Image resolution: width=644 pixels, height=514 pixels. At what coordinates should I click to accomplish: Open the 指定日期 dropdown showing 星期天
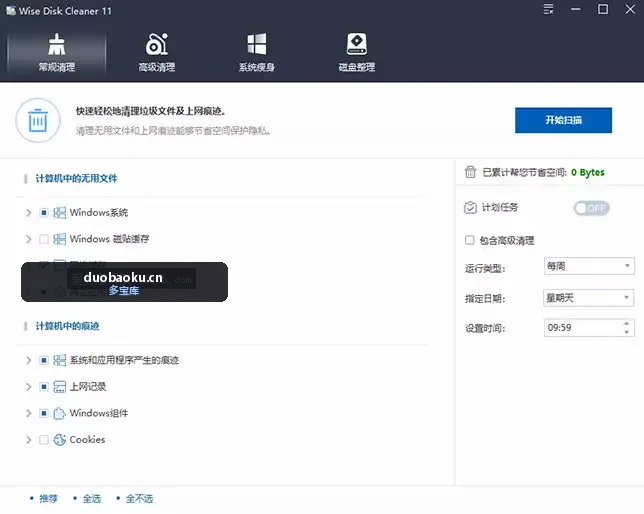(x=589, y=297)
